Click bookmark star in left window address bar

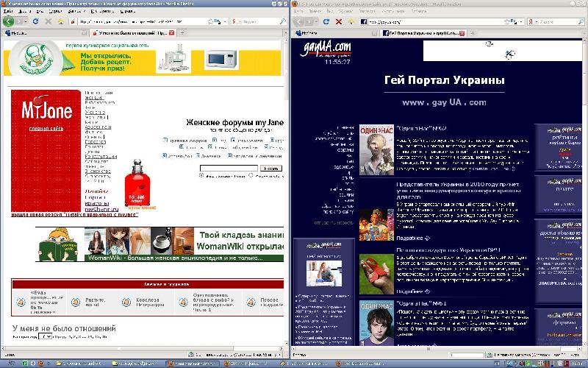(x=211, y=21)
